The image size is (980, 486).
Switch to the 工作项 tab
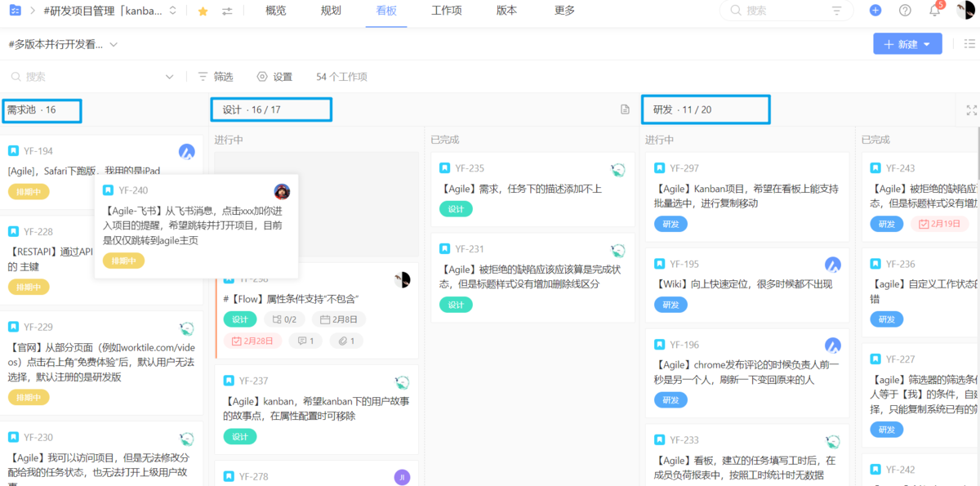446,11
